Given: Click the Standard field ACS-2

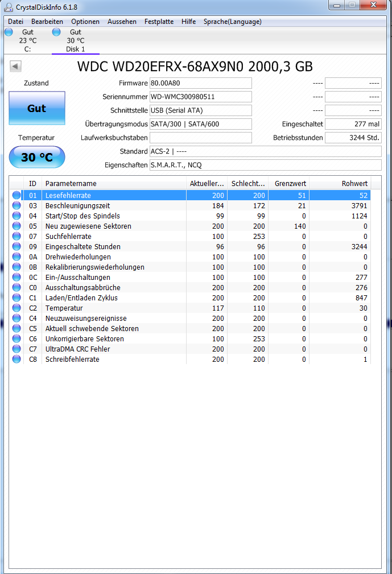Looking at the screenshot, I should (265, 151).
